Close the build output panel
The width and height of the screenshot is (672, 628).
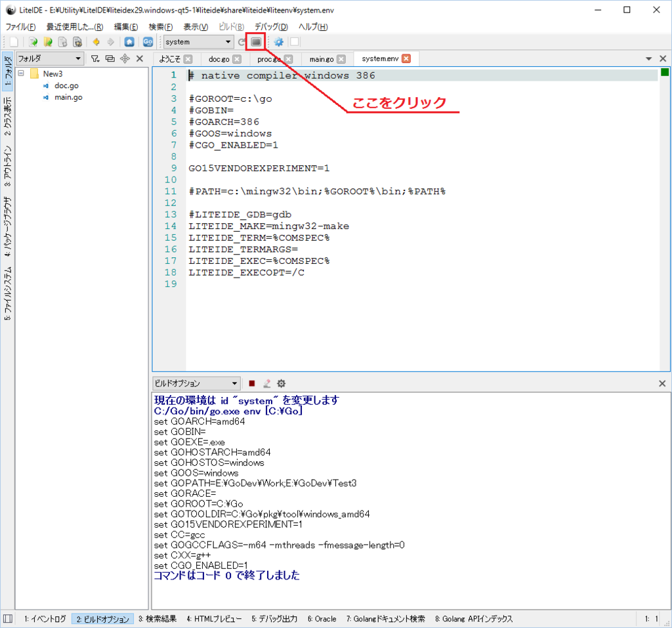tap(662, 383)
